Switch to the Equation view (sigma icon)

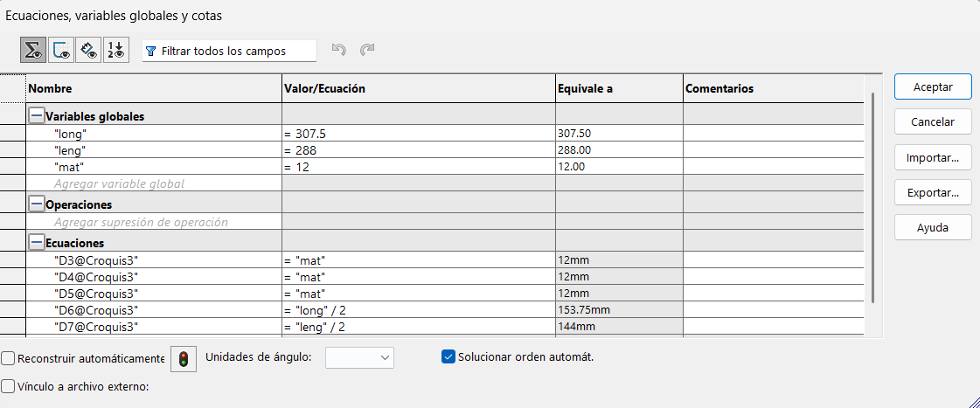coord(33,51)
